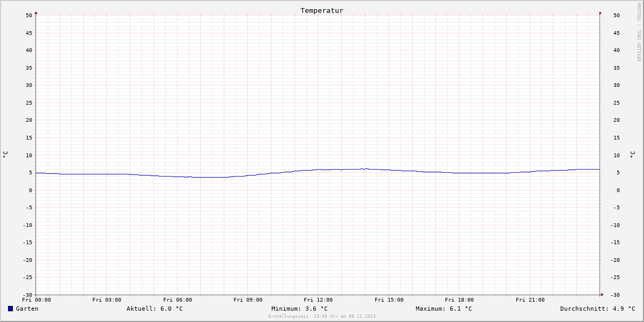Click the red arrowhead ending the time axis
The height and width of the screenshot is (322, 644).
(x=602, y=295)
